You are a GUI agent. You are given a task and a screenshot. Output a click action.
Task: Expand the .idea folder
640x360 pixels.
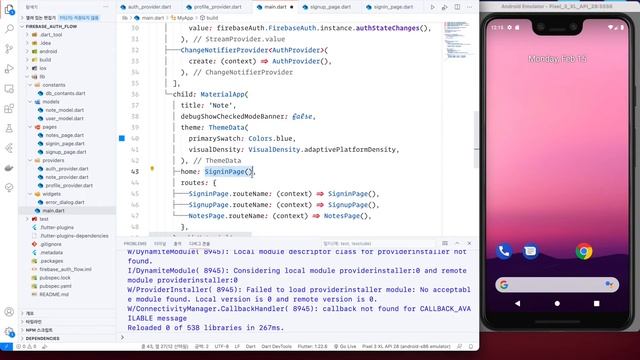[45, 43]
